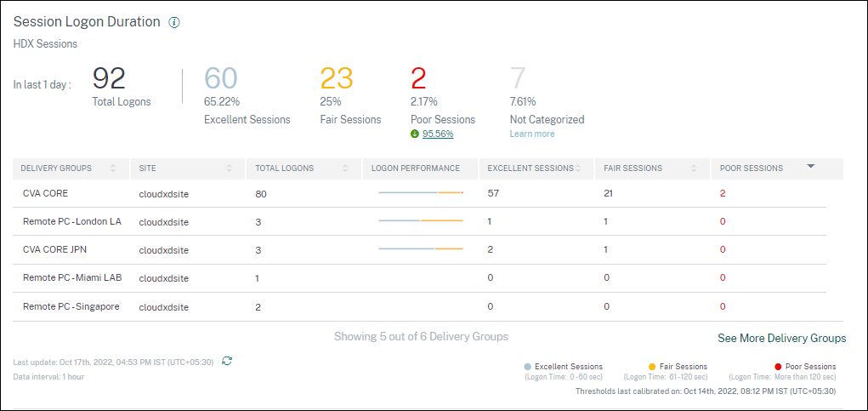868x411 pixels.
Task: Click See More Delivery Groups
Action: tap(781, 338)
